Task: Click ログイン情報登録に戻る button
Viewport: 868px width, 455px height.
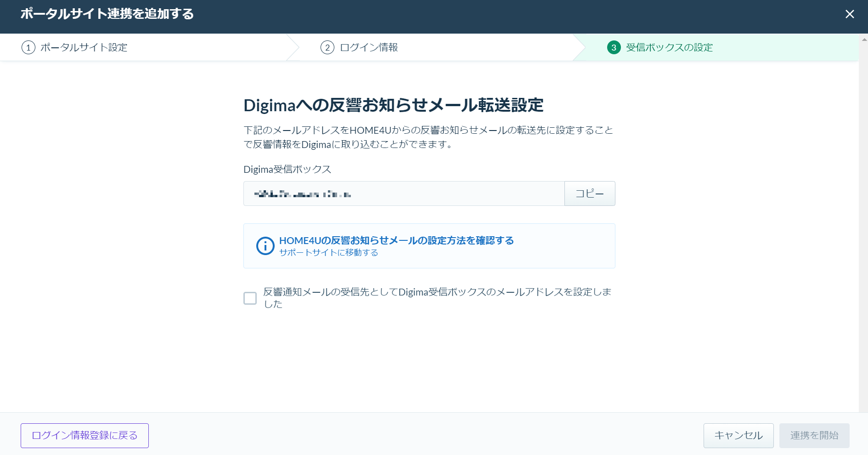Action: [x=85, y=436]
